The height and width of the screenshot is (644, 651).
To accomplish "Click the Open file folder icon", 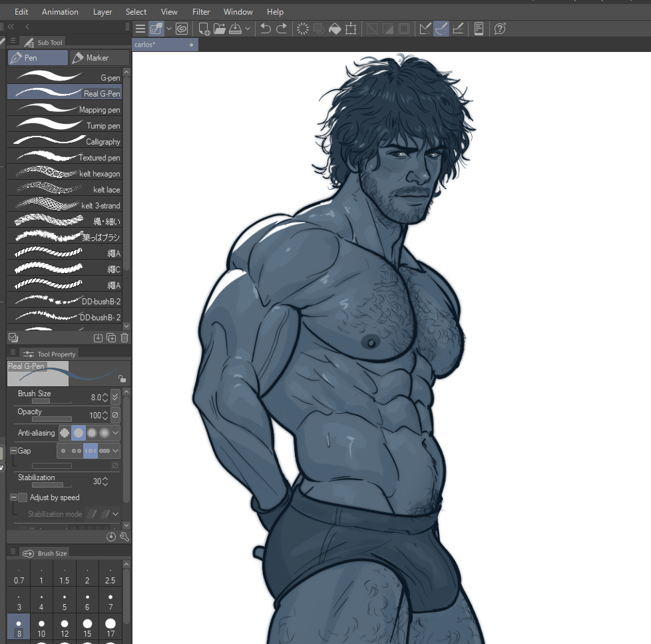I will pyautogui.click(x=220, y=29).
